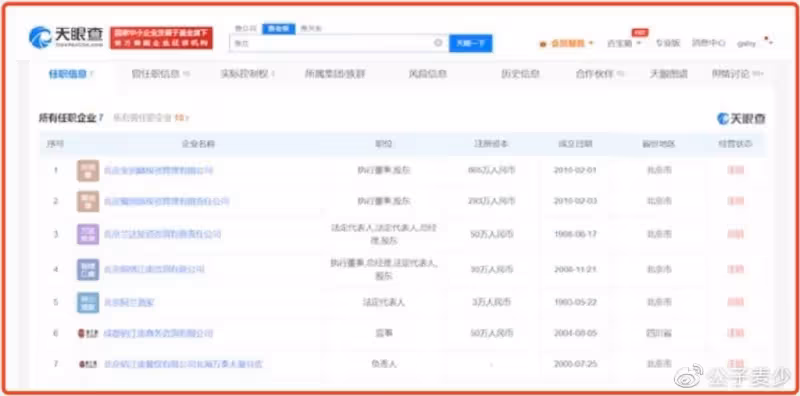Select the 四川省 region cell

(x=659, y=333)
